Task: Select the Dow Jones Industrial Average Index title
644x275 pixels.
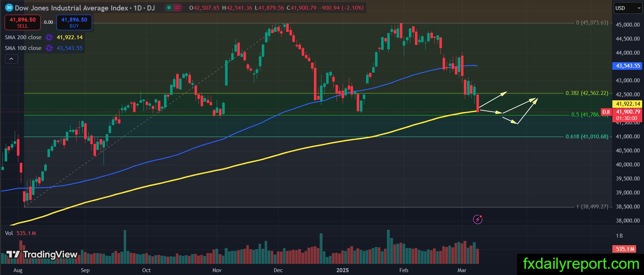Action: point(72,8)
